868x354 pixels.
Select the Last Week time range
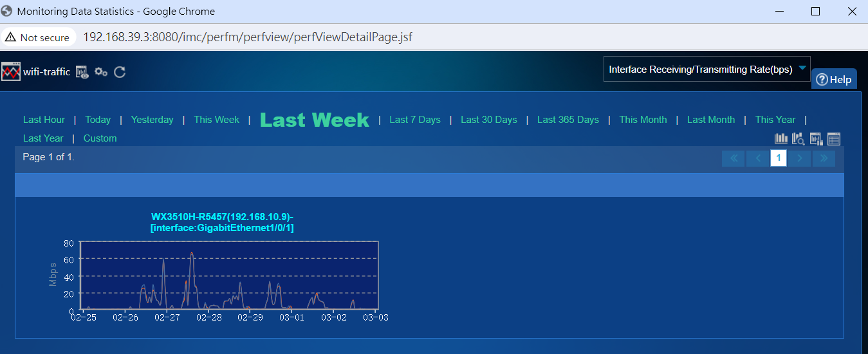click(315, 120)
